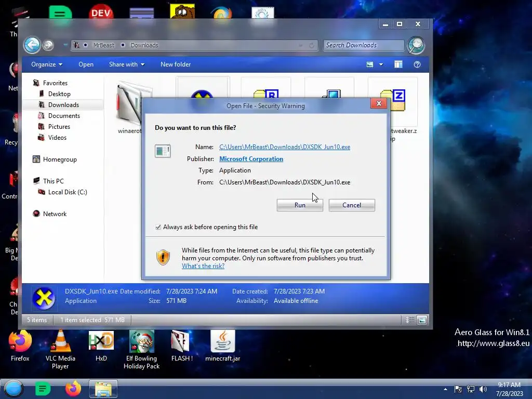This screenshot has height=399, width=532.
Task: Open the DEV desktop icon behind Explorer
Action: click(101, 12)
